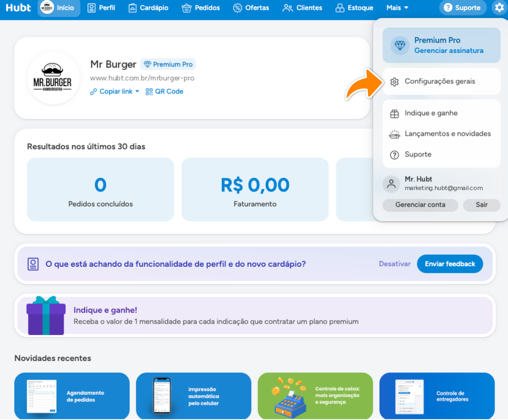Open the Controle de entregadores card

[437, 396]
